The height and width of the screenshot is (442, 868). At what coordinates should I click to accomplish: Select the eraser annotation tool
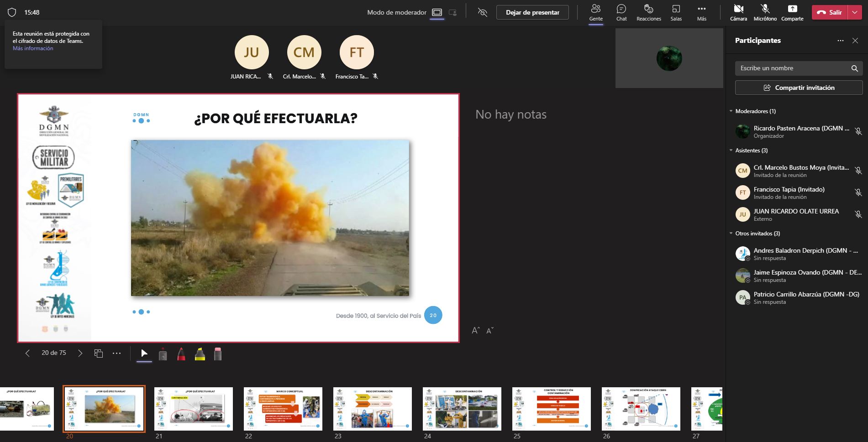click(x=218, y=354)
